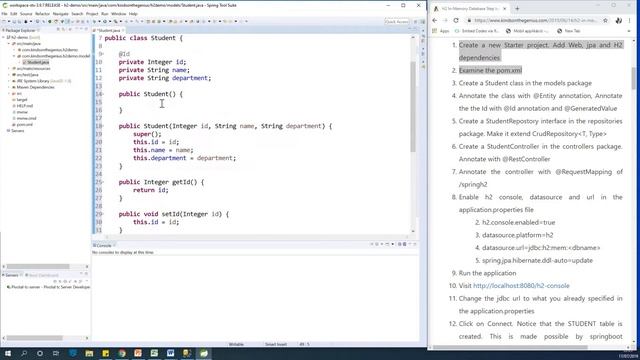Screen dimensions: 640x360
Task: Expand the src folder in Package Explorer
Action: pos(9,93)
